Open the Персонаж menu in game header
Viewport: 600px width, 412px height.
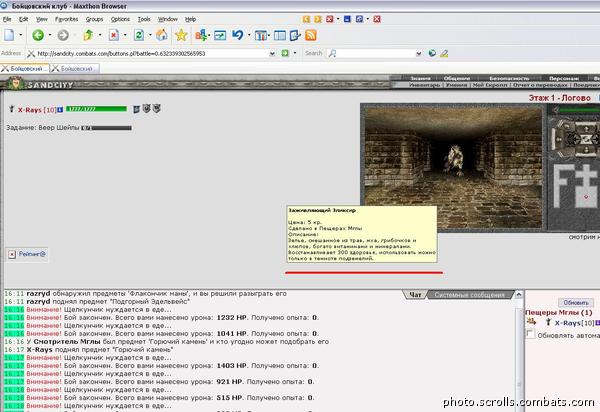point(564,78)
